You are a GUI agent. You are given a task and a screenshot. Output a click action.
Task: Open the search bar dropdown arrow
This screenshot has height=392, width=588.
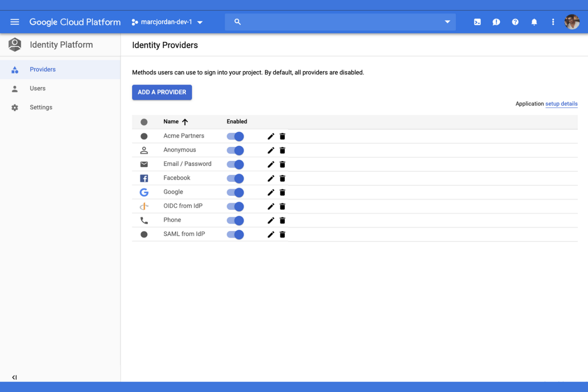click(447, 22)
